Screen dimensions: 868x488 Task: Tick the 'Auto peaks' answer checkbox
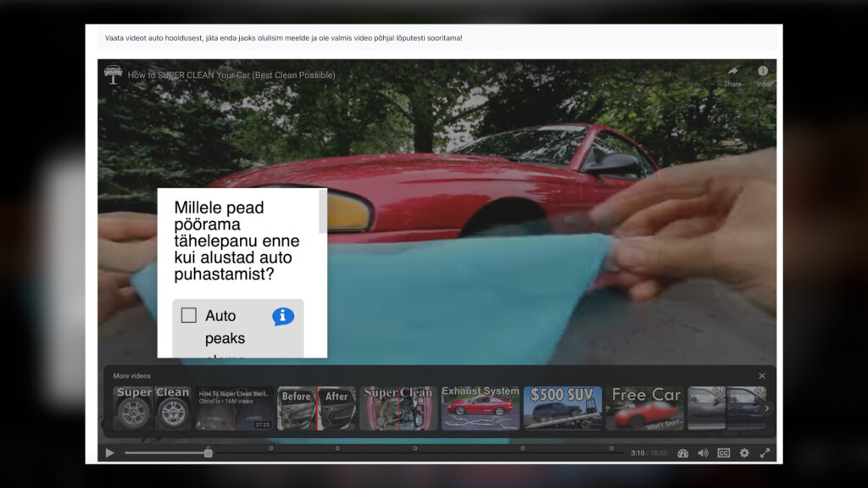[x=189, y=315]
